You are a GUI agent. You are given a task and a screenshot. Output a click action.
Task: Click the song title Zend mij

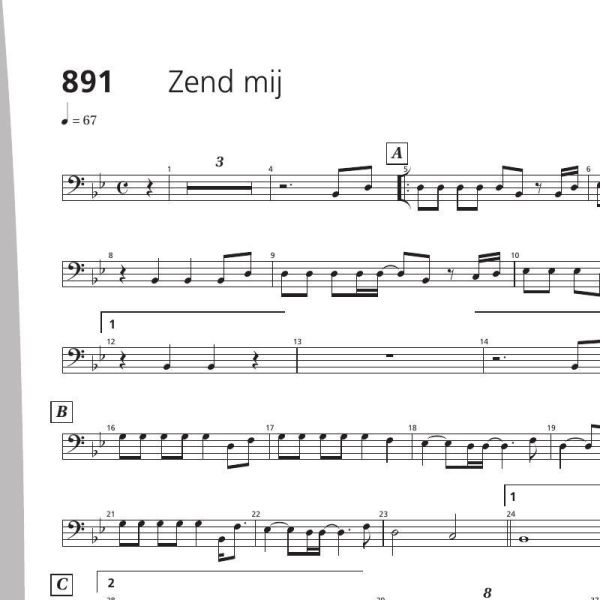pos(225,82)
